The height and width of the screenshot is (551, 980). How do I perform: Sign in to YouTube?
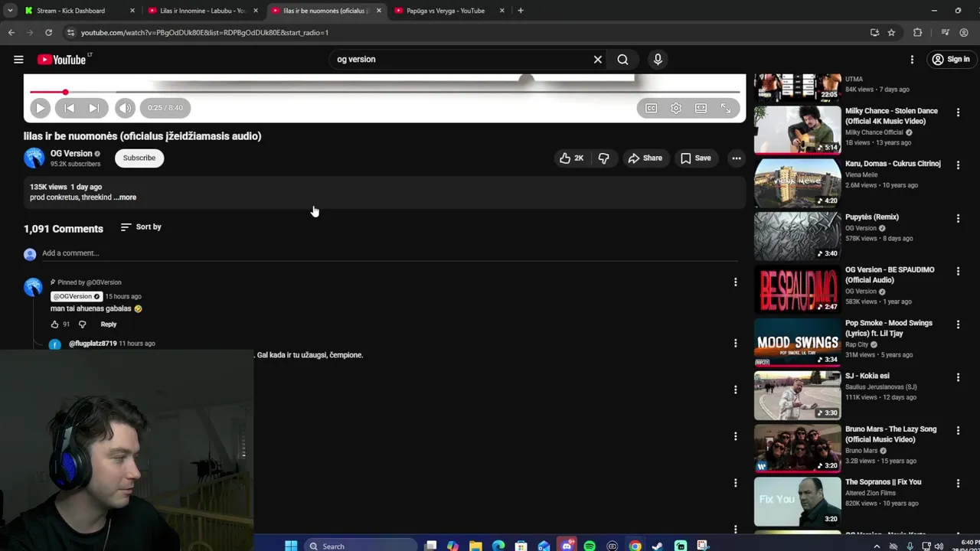(951, 59)
